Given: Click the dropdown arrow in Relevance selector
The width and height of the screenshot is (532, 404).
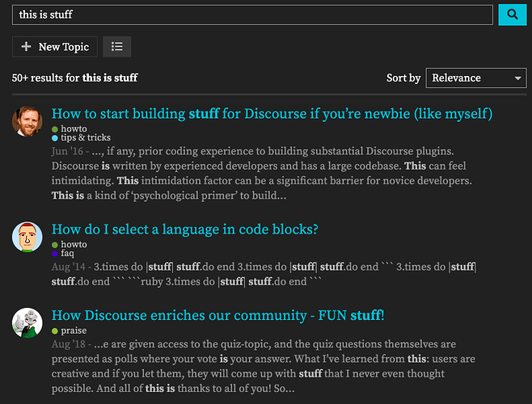Looking at the screenshot, I should 517,78.
